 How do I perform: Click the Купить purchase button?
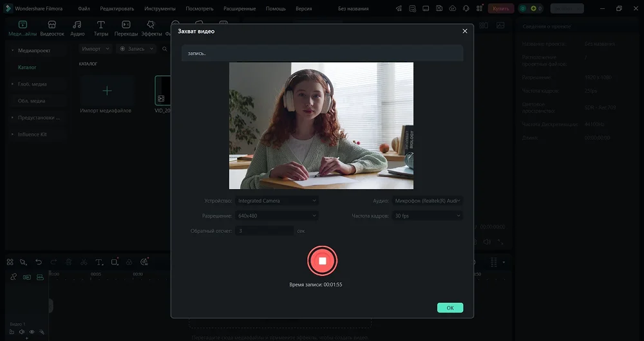point(501,9)
